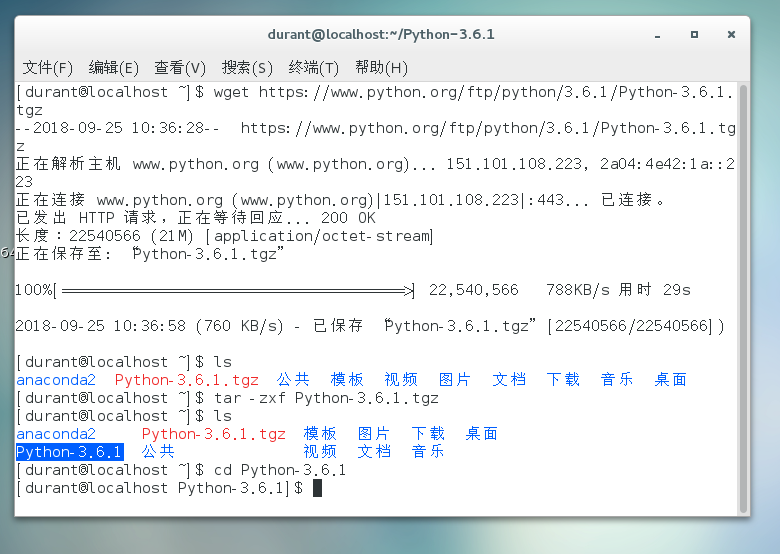The width and height of the screenshot is (780, 554).
Task: Minimize the terminal window
Action: [x=658, y=35]
